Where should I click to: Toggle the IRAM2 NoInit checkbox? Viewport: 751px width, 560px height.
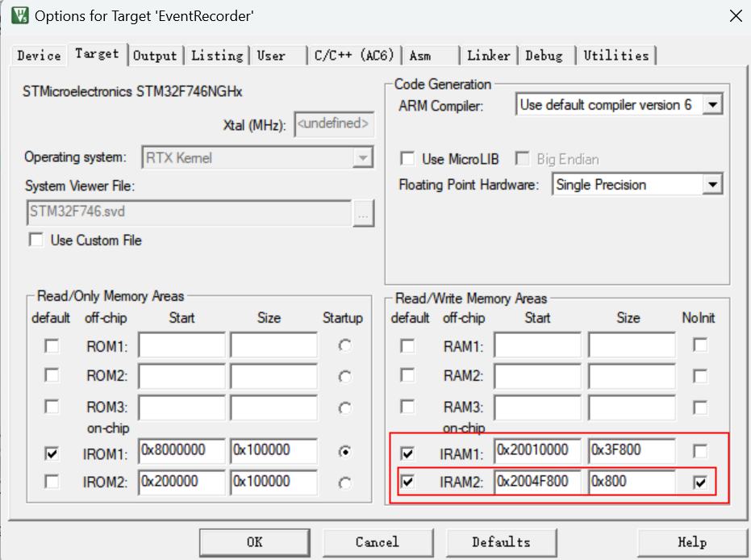pyautogui.click(x=700, y=483)
